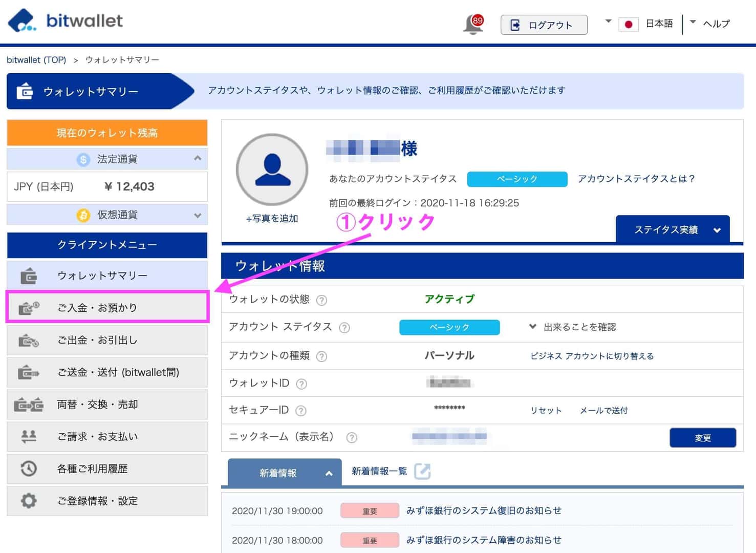Click the 各種ご利用履歴 history clock icon

(x=29, y=469)
